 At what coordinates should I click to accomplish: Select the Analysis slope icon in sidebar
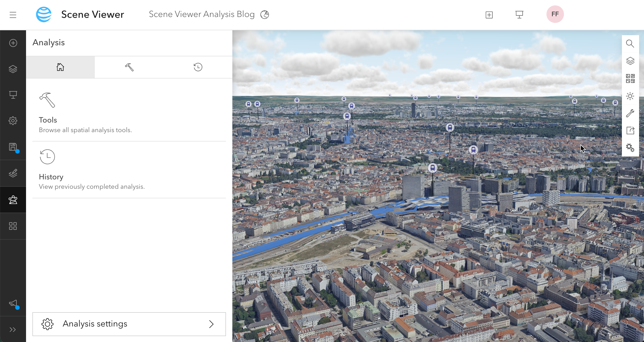[13, 200]
